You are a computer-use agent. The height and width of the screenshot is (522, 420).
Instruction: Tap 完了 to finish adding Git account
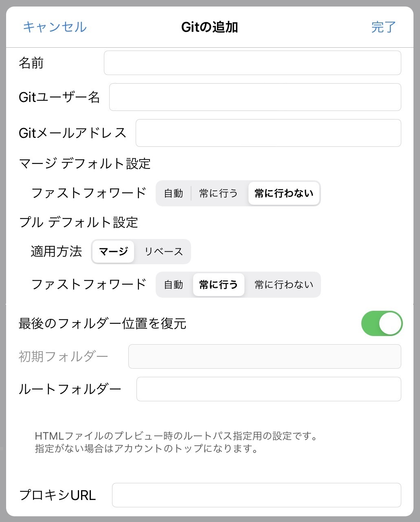[383, 27]
